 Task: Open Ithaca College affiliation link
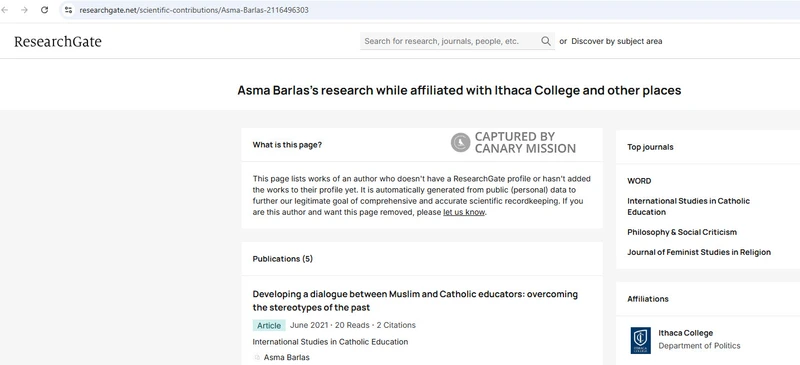[685, 333]
